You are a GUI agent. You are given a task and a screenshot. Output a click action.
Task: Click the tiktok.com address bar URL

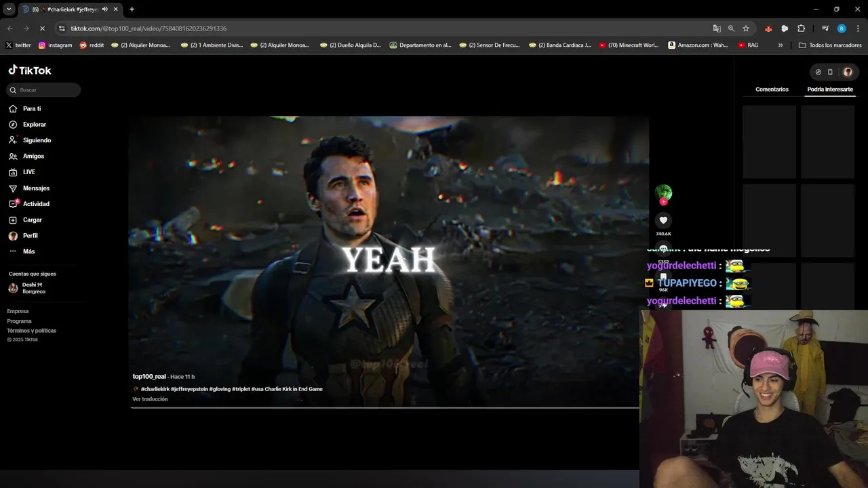149,28
